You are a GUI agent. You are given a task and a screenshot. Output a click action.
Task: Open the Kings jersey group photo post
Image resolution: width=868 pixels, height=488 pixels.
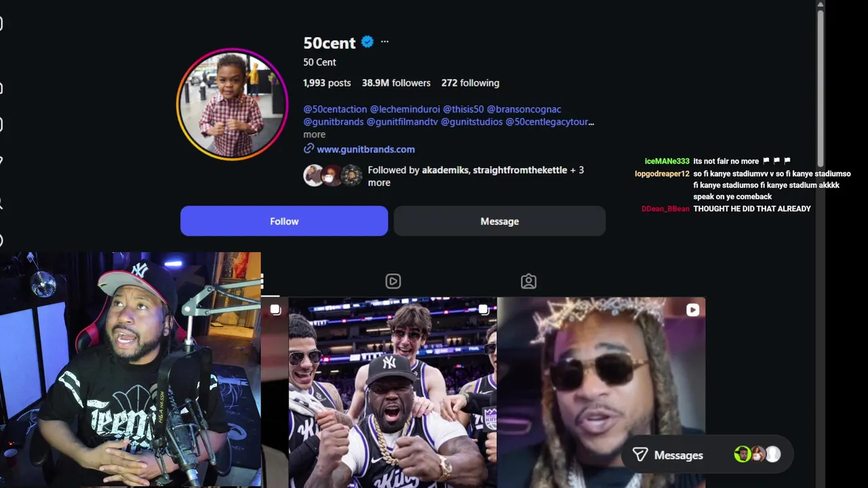(x=393, y=392)
